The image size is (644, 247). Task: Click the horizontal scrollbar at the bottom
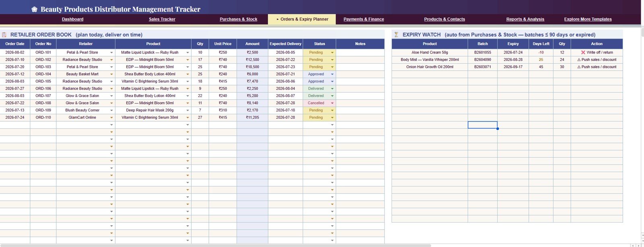[x=215, y=245]
